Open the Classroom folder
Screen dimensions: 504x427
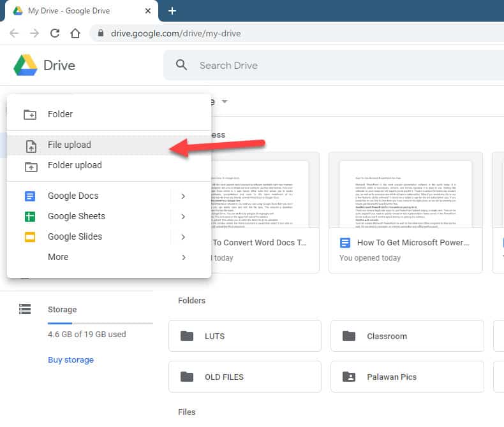[407, 336]
